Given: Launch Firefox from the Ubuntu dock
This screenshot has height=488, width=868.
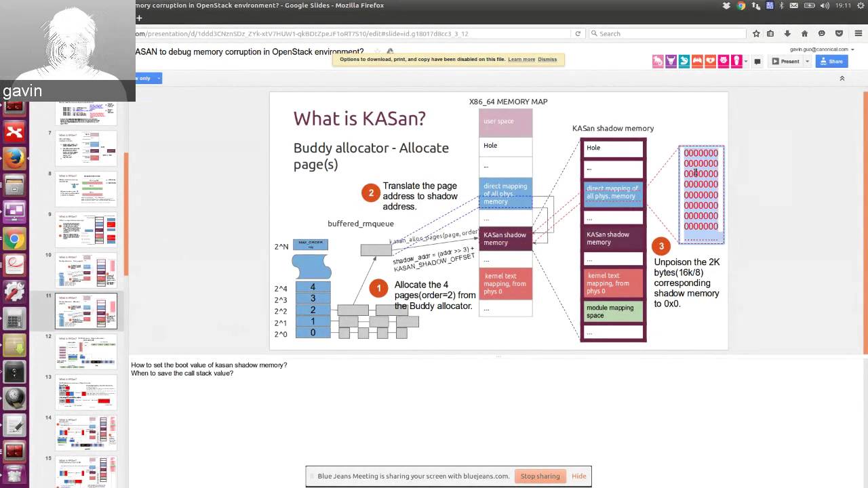Looking at the screenshot, I should (x=14, y=158).
